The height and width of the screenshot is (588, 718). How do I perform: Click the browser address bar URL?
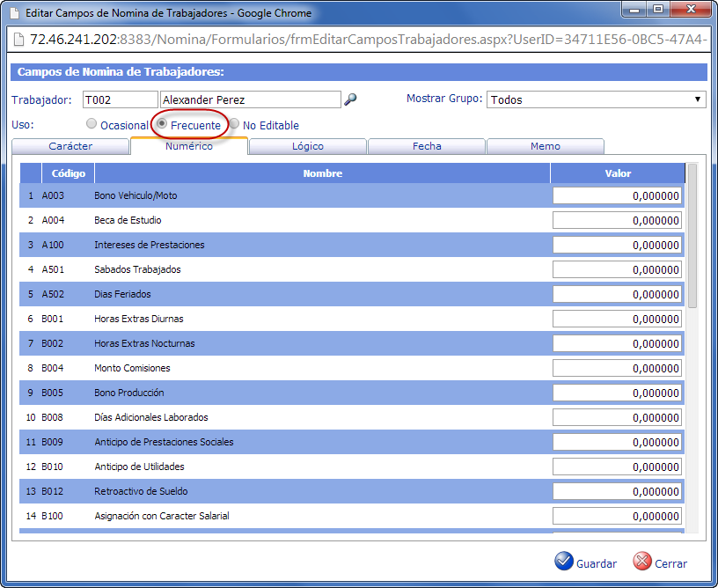tap(369, 40)
